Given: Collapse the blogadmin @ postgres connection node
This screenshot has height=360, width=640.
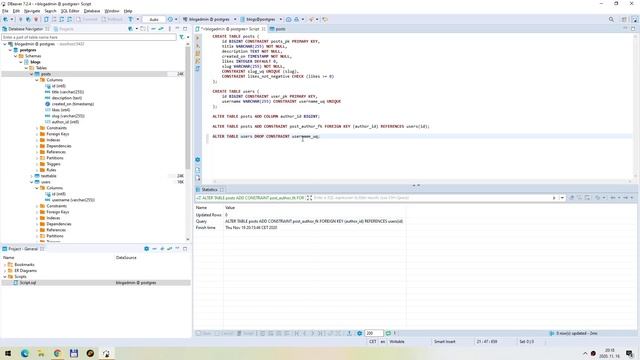Looking at the screenshot, I should 5,44.
